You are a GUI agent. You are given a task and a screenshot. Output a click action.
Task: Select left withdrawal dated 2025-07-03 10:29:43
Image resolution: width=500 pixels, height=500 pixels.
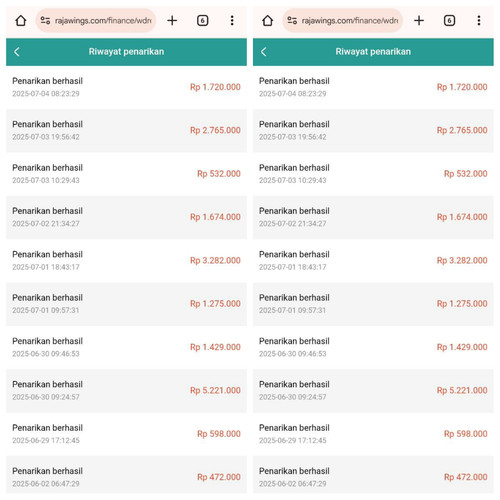(x=126, y=174)
